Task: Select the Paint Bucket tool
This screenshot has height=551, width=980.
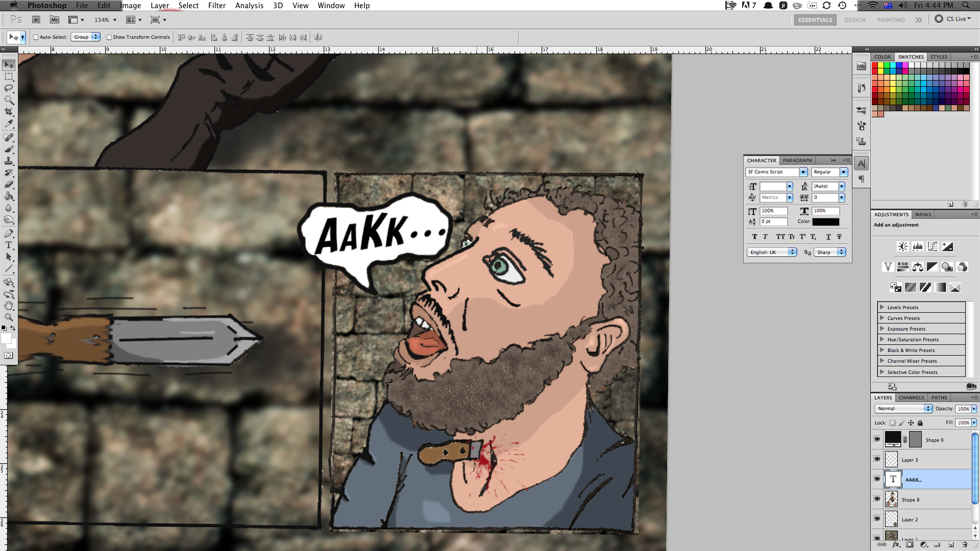Action: (x=9, y=196)
